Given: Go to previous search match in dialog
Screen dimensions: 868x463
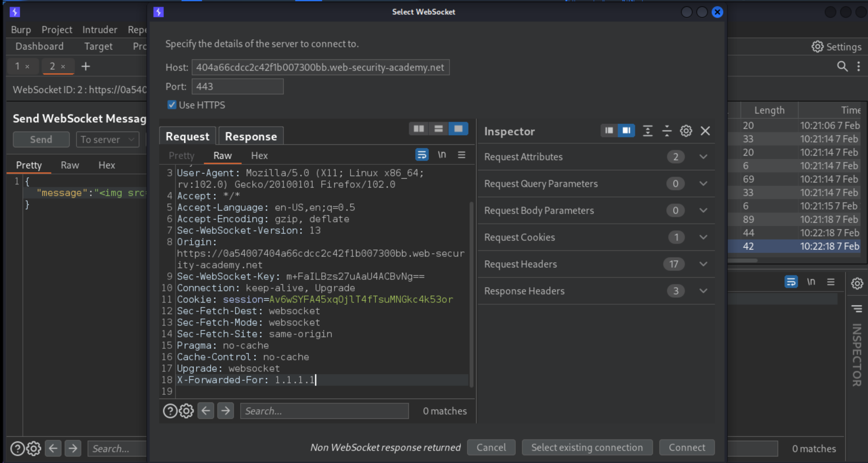Looking at the screenshot, I should 206,411.
